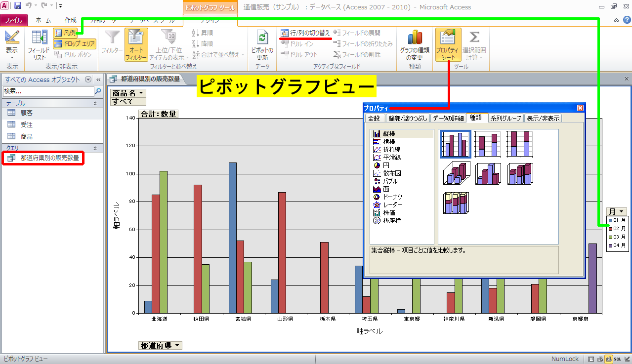
Task: Toggle the 凡例 (legend) button
Action: point(65,33)
